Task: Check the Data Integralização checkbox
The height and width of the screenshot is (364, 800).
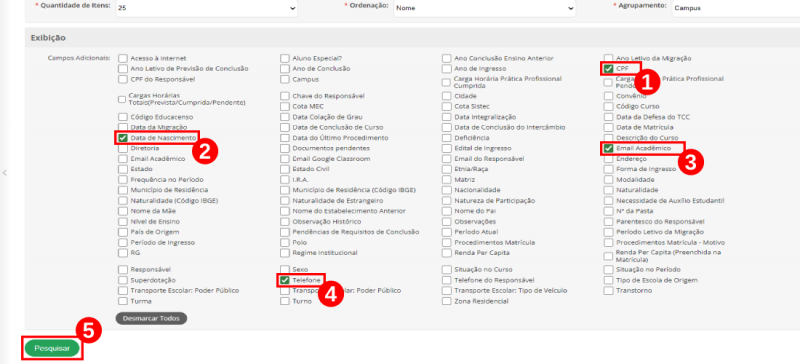Action: 446,117
